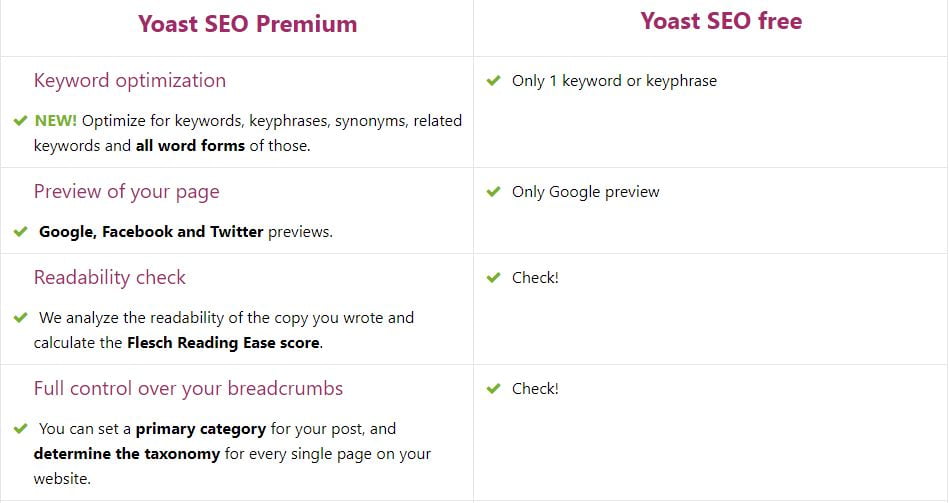Click 'Only Google preview' text

coord(585,192)
